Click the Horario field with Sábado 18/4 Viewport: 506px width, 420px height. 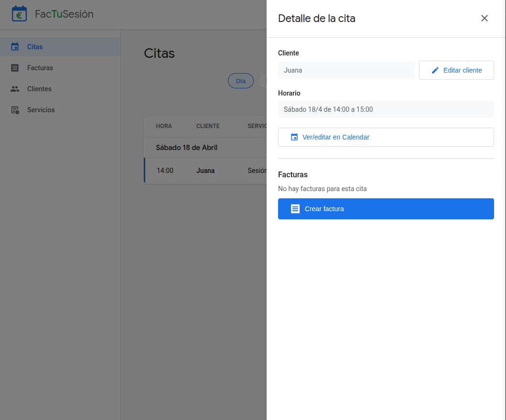click(386, 109)
